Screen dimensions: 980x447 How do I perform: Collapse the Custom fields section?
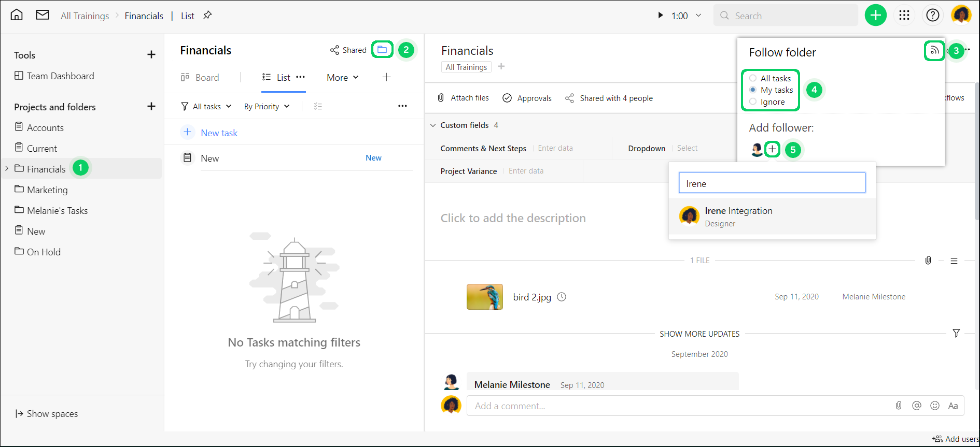point(433,125)
